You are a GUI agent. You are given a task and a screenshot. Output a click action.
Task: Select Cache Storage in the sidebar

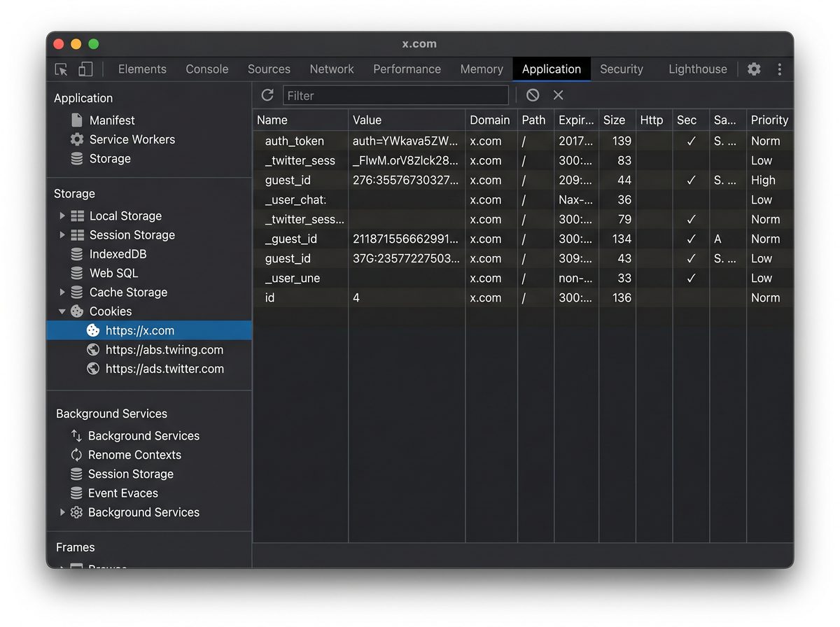click(x=128, y=293)
